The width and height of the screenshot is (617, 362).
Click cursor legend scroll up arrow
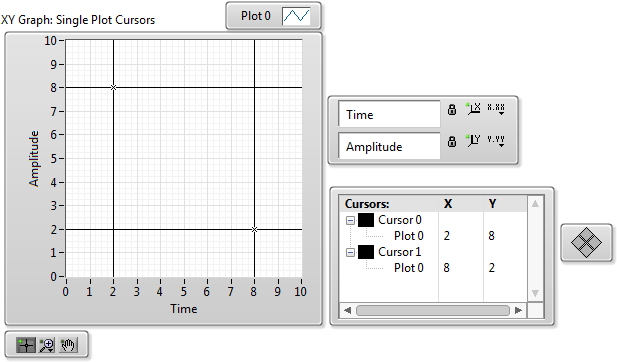click(535, 203)
